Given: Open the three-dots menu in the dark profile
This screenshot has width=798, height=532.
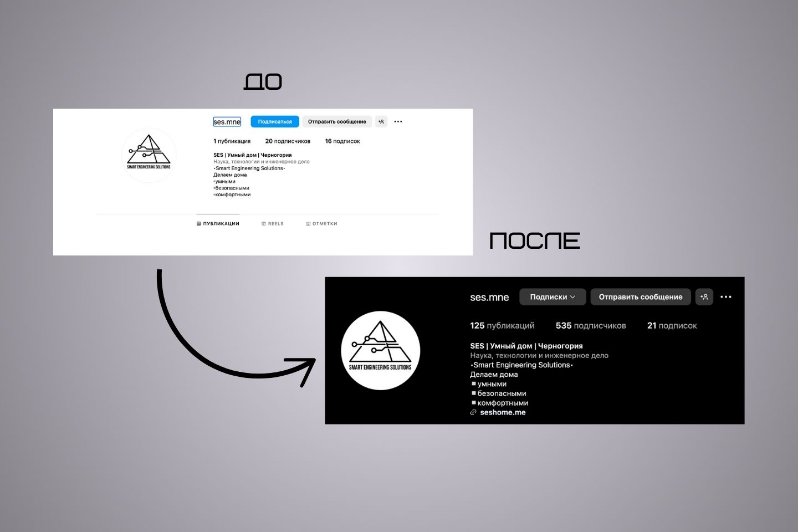Looking at the screenshot, I should click(726, 297).
